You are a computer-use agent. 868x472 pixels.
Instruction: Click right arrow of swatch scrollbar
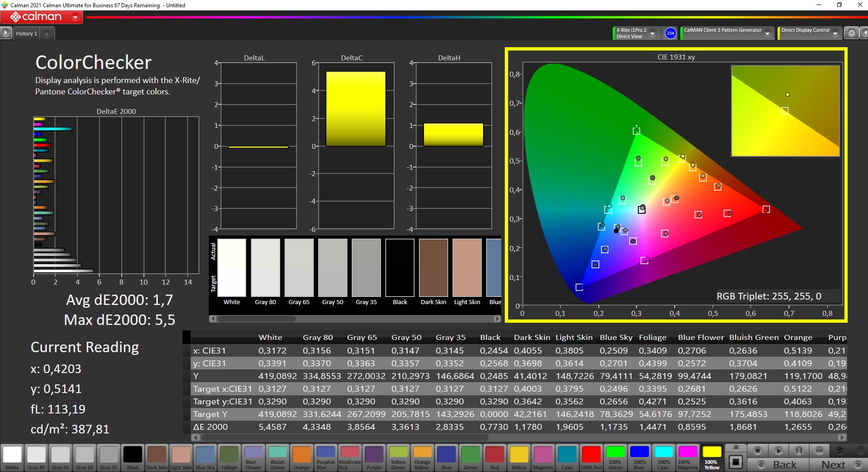497,319
